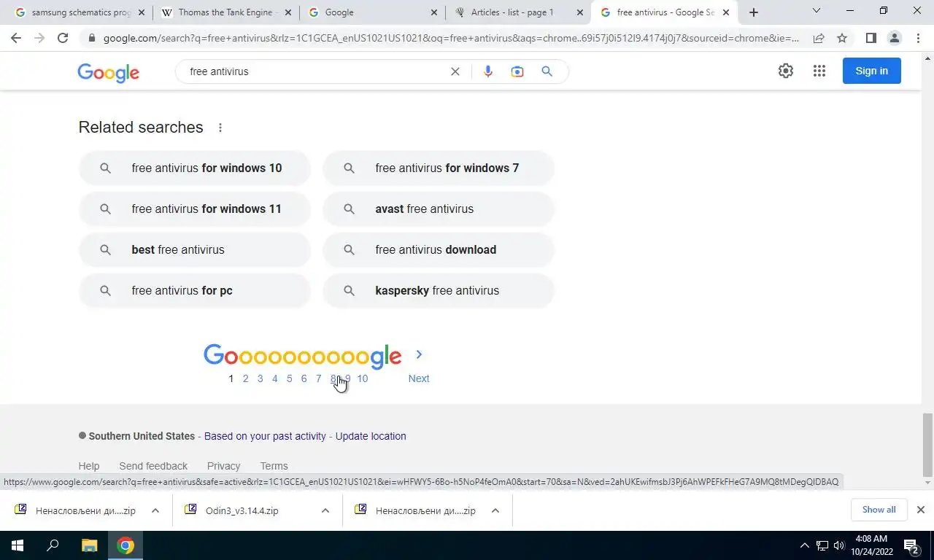Expand options for last Ненасловљени zip download
Screen dimensions: 934x560
point(495,510)
